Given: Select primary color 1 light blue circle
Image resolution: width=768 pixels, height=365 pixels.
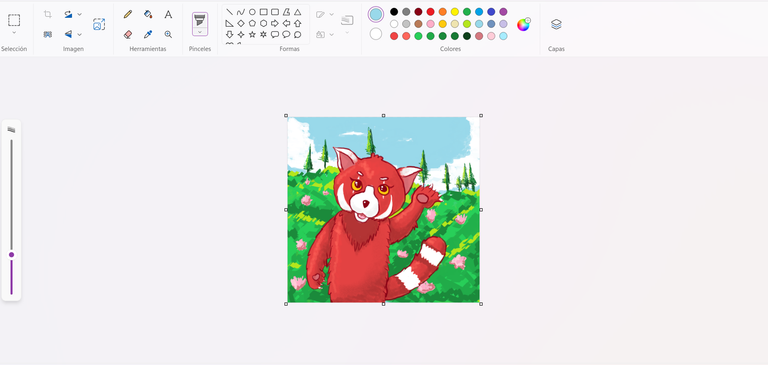Looking at the screenshot, I should coord(376,14).
